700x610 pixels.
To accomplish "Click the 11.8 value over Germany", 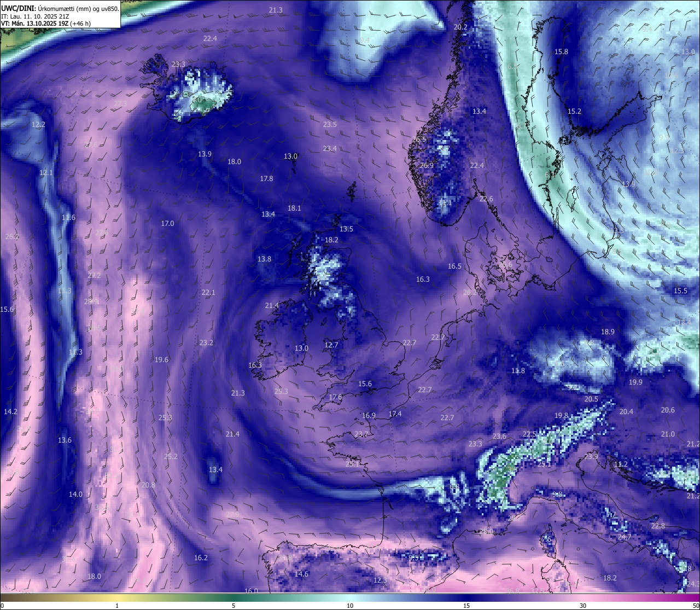I will click(x=518, y=371).
